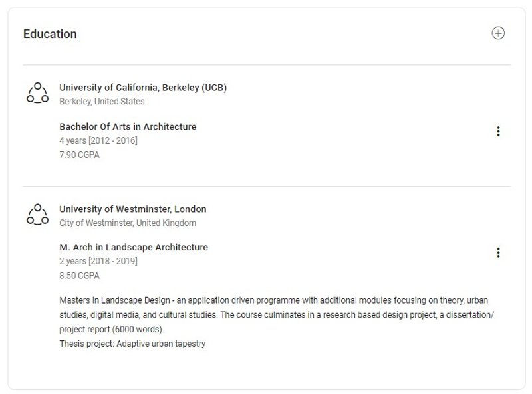532x394 pixels.
Task: Open University of Westminster, London entry
Action: click(x=133, y=209)
